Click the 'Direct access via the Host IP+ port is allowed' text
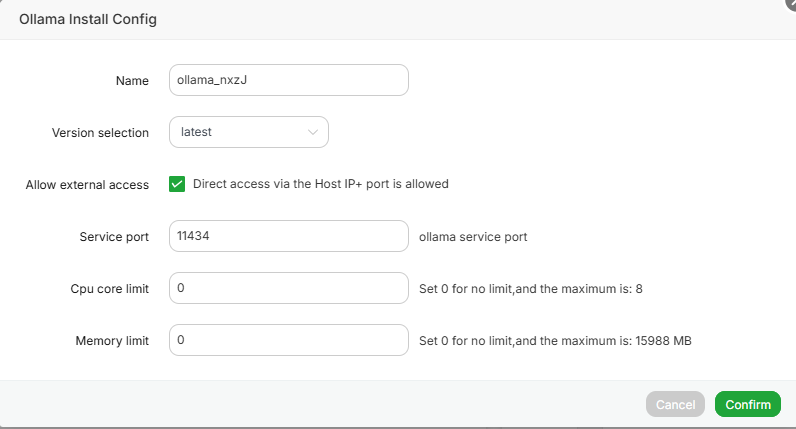Viewport: 796px width, 429px height. [320, 184]
